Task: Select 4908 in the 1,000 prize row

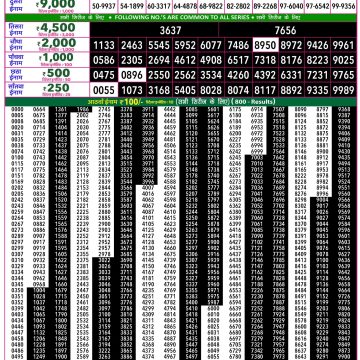Action: coord(211,60)
